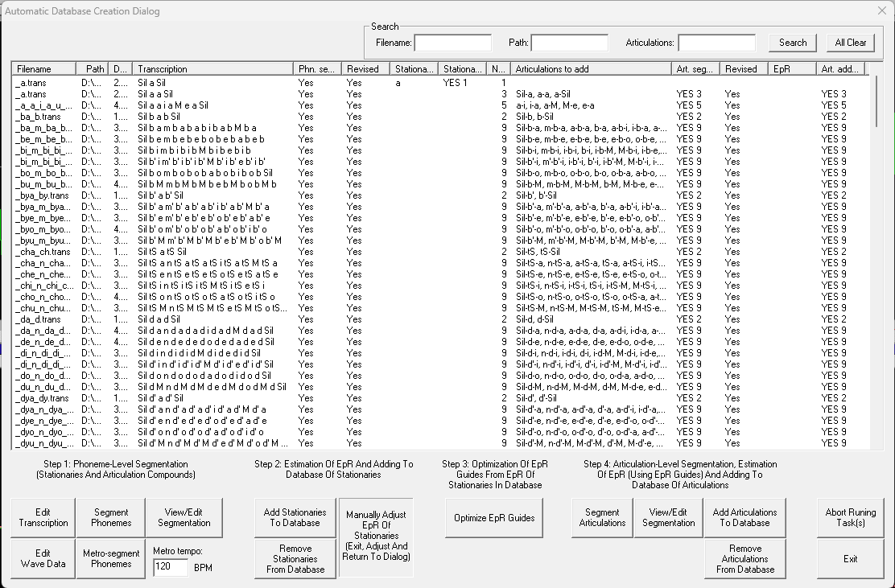The width and height of the screenshot is (895, 588).
Task: Click Add Articulations To Database
Action: [x=744, y=517]
